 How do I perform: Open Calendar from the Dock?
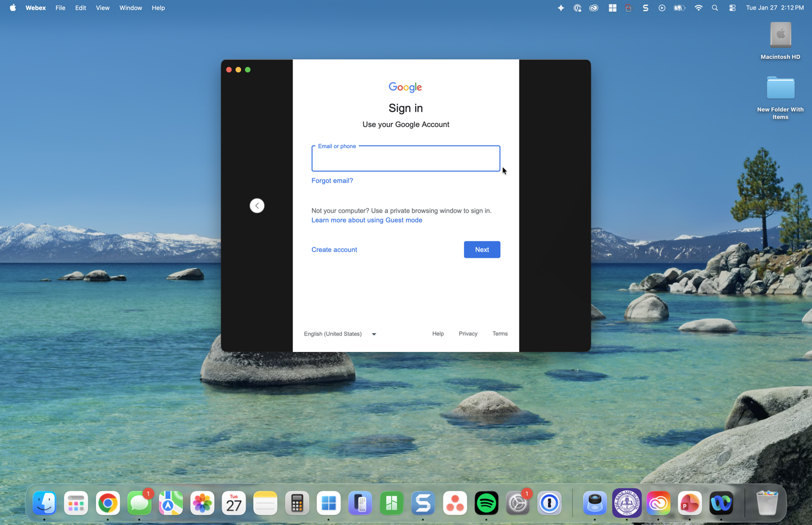coord(234,503)
